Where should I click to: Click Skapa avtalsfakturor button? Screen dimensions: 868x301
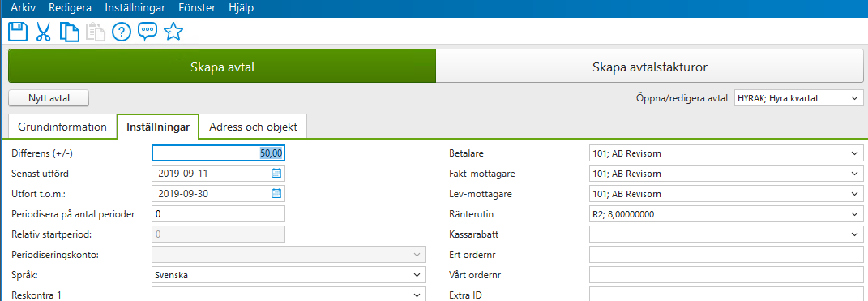click(x=650, y=67)
